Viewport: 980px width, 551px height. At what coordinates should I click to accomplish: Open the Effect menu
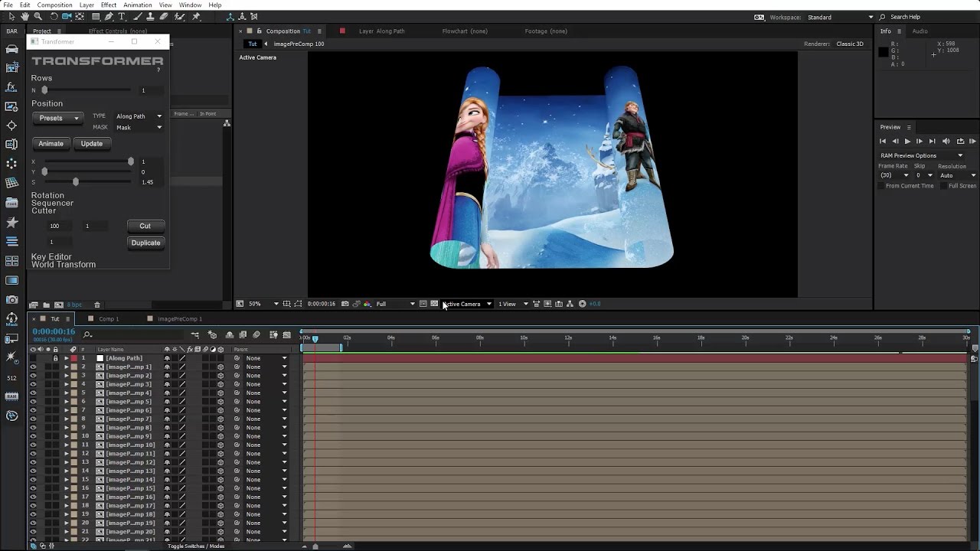109,5
